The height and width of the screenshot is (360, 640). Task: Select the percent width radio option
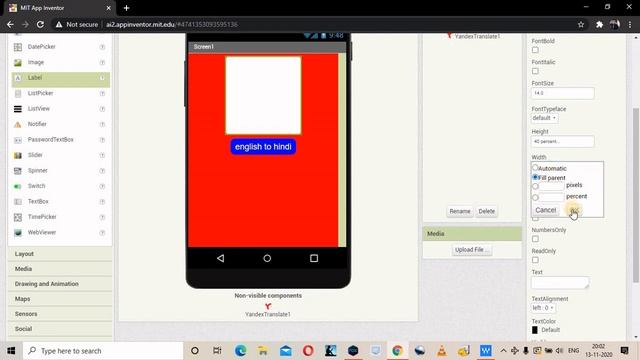[x=535, y=197]
